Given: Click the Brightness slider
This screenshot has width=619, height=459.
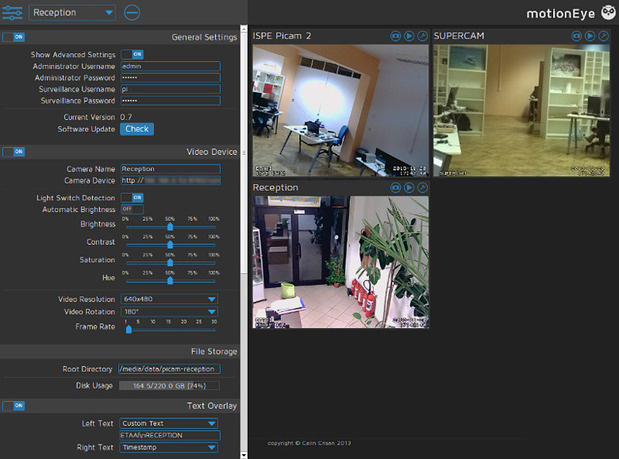Looking at the screenshot, I should (x=169, y=227).
